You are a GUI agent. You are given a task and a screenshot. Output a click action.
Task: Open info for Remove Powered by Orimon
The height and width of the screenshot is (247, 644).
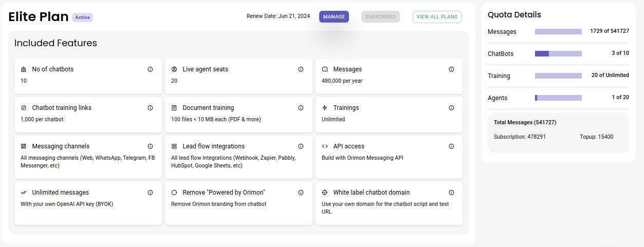301,193
